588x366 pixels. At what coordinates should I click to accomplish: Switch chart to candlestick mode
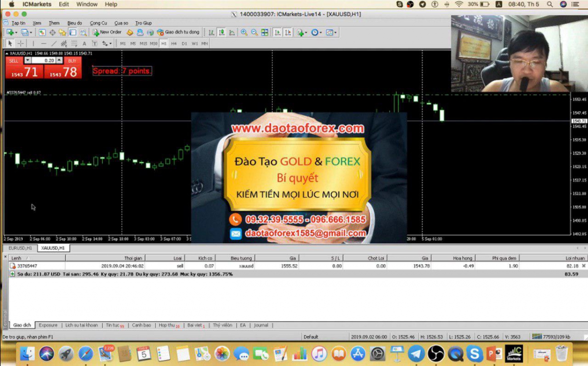point(221,32)
